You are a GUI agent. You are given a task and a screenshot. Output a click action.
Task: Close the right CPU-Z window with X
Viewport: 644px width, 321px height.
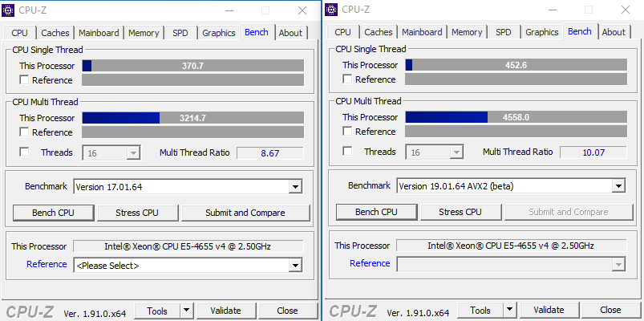626,10
